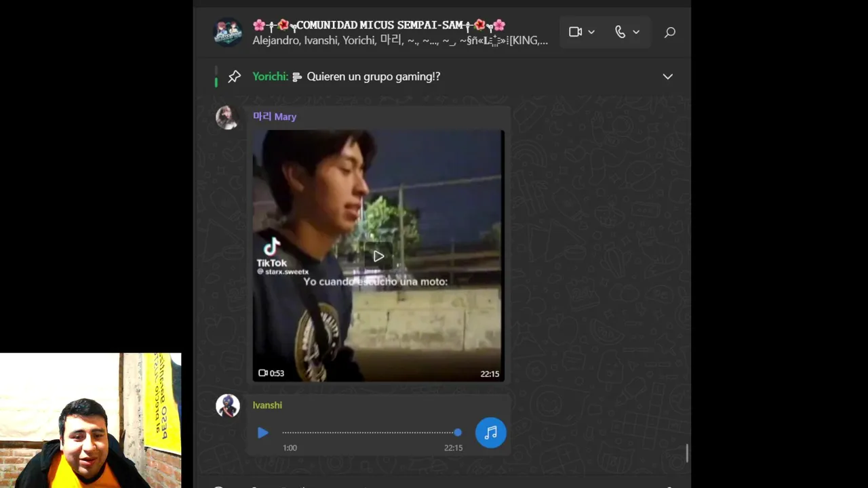Open video call options chevron

click(x=591, y=32)
